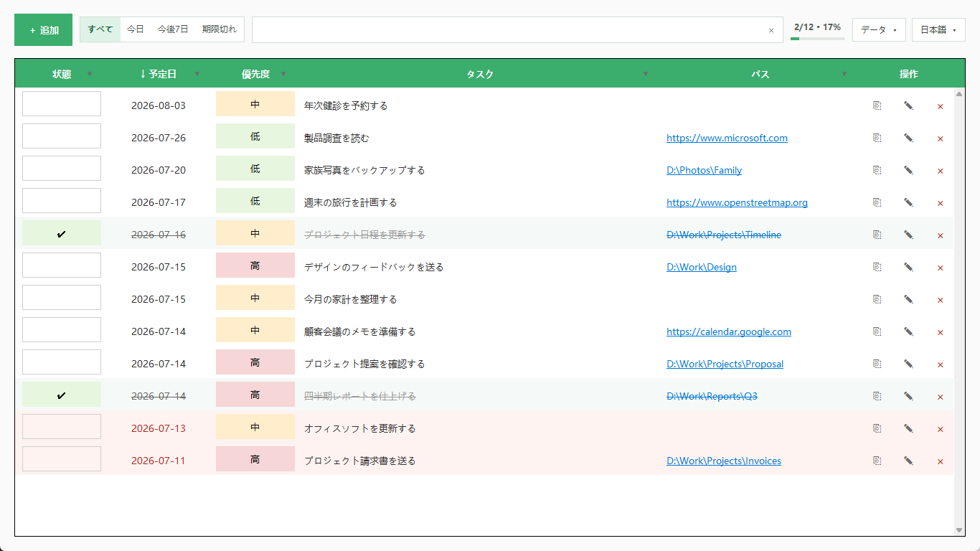Copy the 四半期レポートを仕上げる row
The height and width of the screenshot is (551, 980).
pyautogui.click(x=877, y=396)
